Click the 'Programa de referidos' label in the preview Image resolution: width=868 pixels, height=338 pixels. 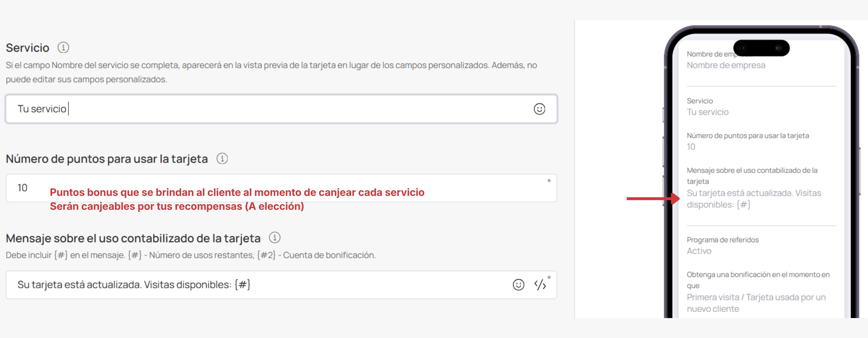[x=723, y=240]
